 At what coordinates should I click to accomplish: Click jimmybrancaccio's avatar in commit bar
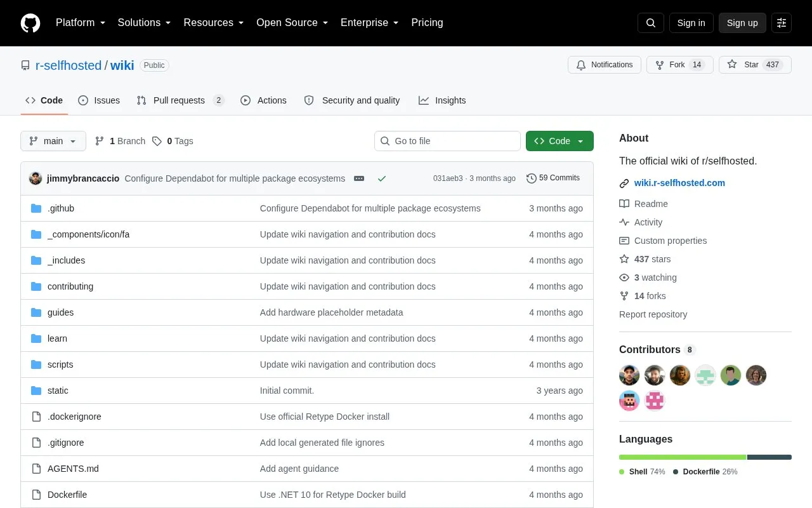coord(36,178)
